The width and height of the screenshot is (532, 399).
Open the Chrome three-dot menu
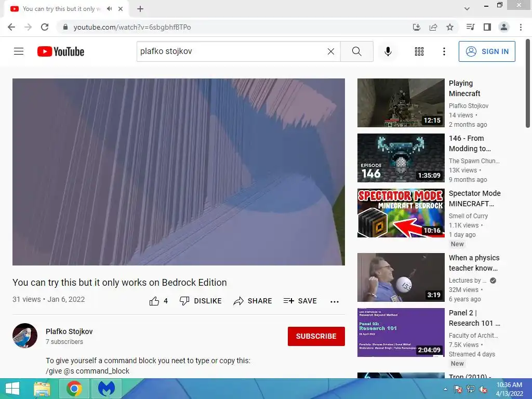click(x=521, y=27)
